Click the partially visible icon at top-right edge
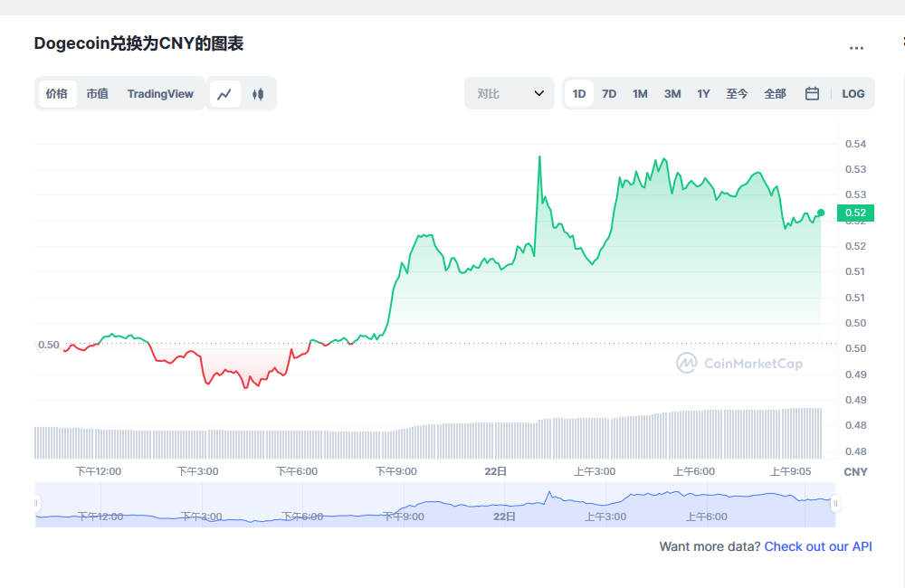Image resolution: width=905 pixels, height=588 pixels. [901, 43]
